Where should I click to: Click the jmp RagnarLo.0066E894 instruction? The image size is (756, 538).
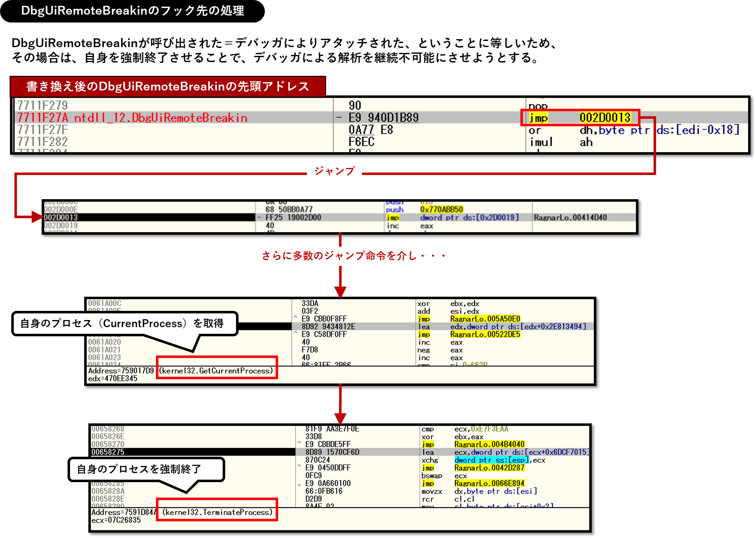pos(473,483)
